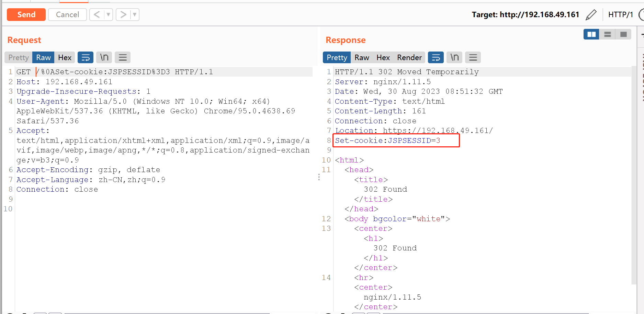Click the Cancel button
The width and height of the screenshot is (644, 314).
pyautogui.click(x=67, y=14)
